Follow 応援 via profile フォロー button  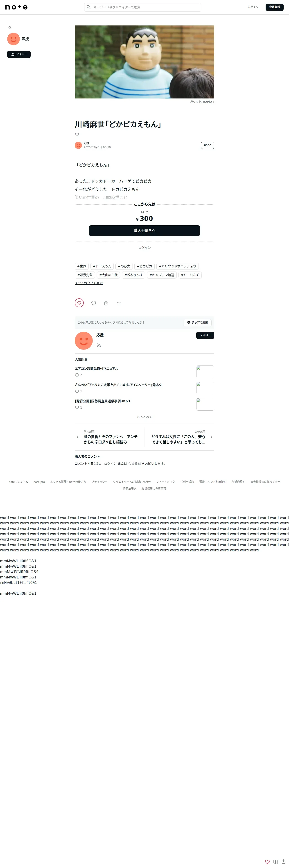pyautogui.click(x=205, y=335)
